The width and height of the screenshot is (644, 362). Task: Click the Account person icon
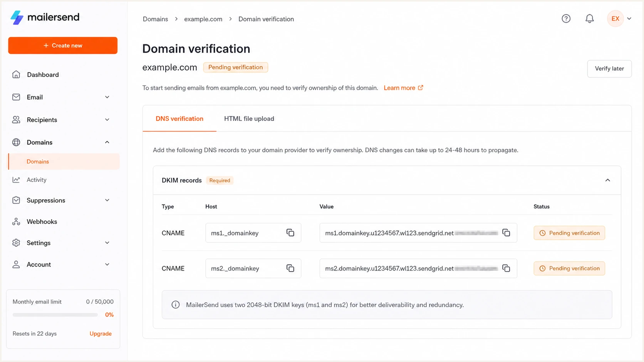coord(16,264)
